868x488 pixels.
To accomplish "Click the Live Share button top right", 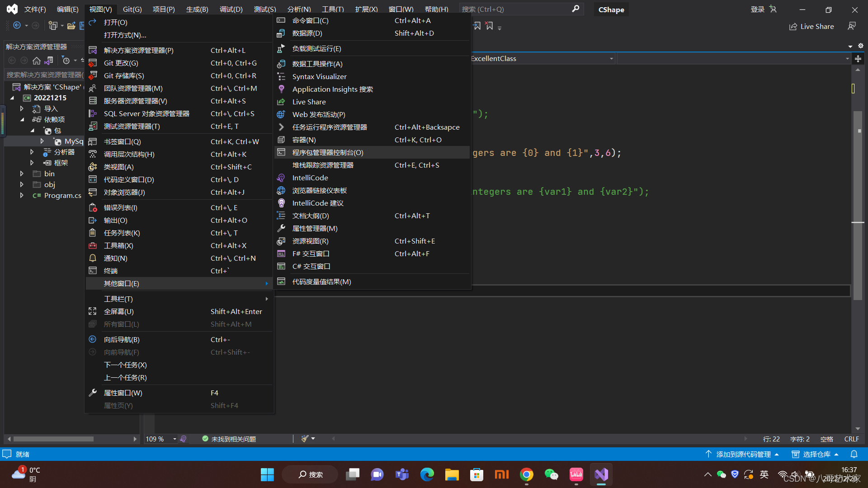I will coord(812,27).
